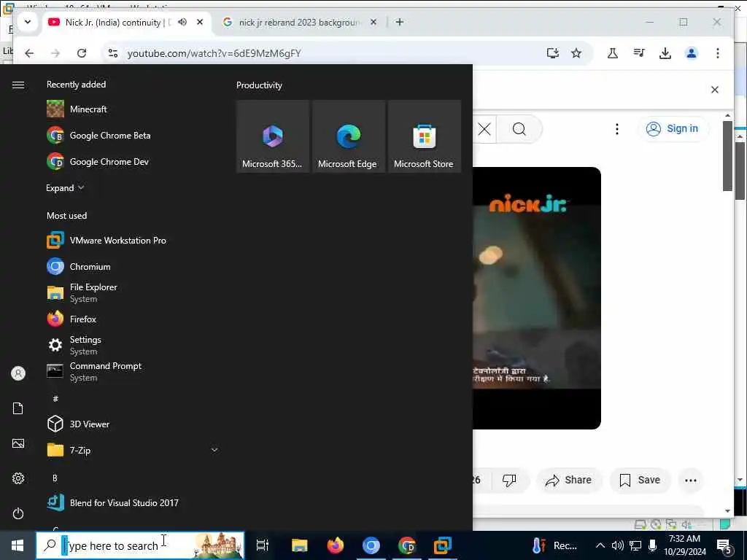747x560 pixels.
Task: Clear the YouTube search box X
Action: 484,129
